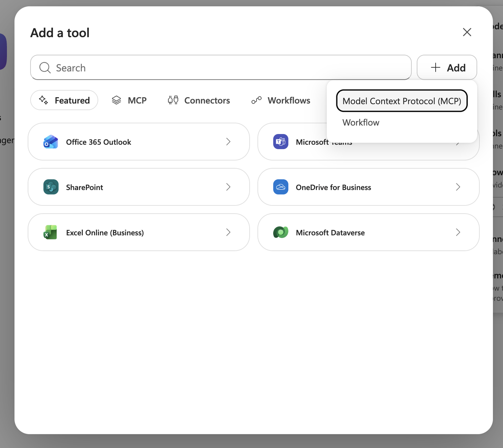Click OneDrive for Business label
Viewport: 503px width, 448px height.
[333, 187]
